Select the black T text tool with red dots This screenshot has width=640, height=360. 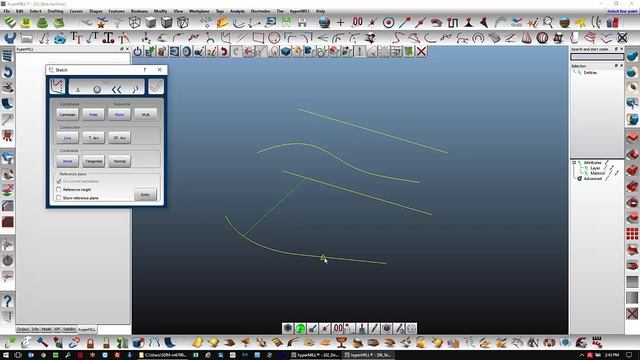click(108, 38)
